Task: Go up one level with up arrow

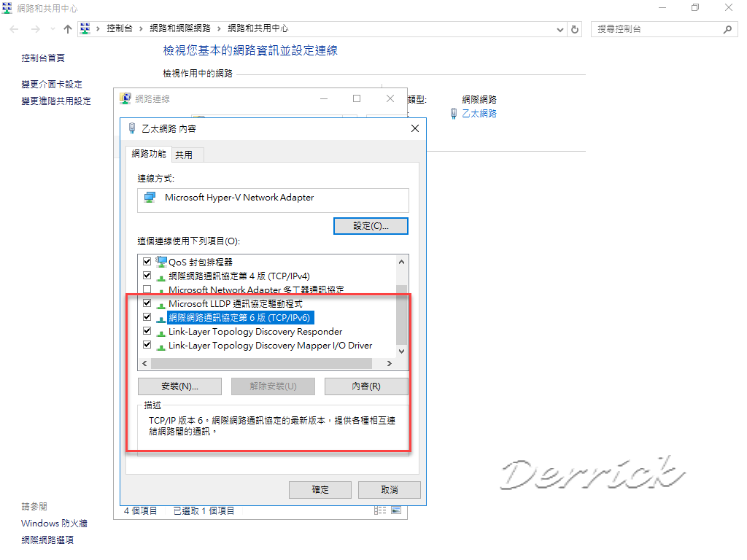Action: click(x=68, y=29)
